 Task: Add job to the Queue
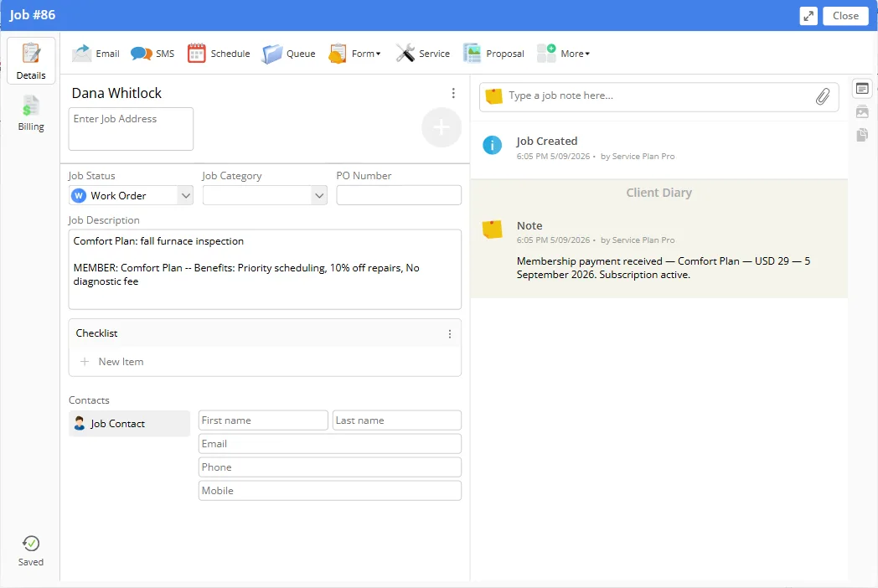coord(289,54)
